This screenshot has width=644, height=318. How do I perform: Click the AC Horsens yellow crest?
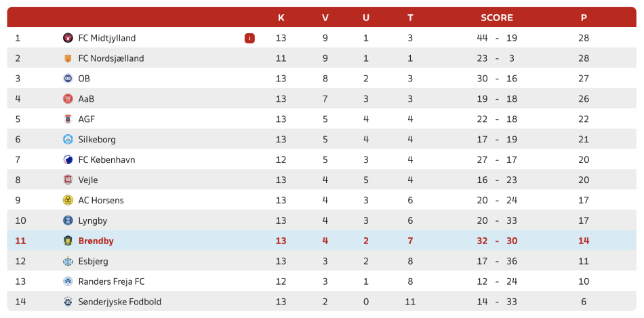click(x=68, y=200)
